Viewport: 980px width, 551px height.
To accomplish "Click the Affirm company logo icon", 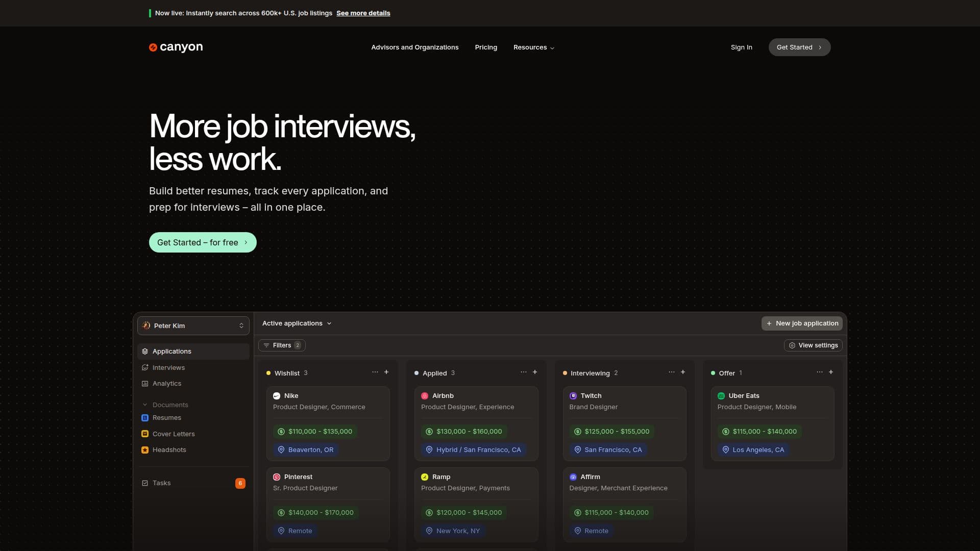I will (573, 477).
